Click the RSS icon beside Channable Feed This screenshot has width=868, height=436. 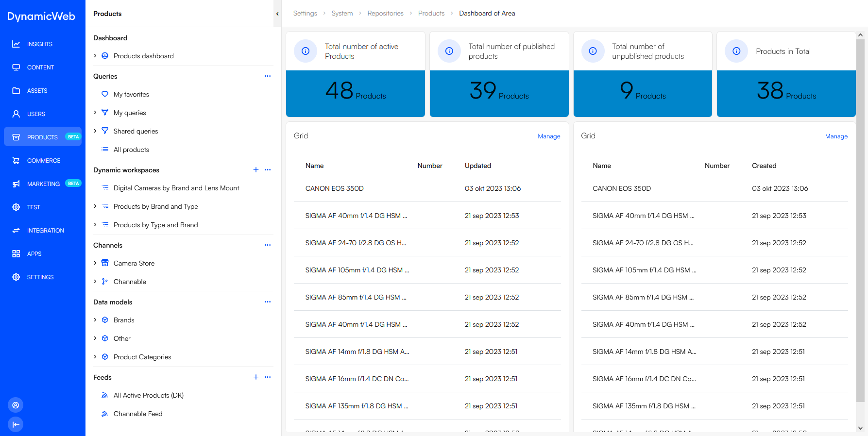coord(105,414)
